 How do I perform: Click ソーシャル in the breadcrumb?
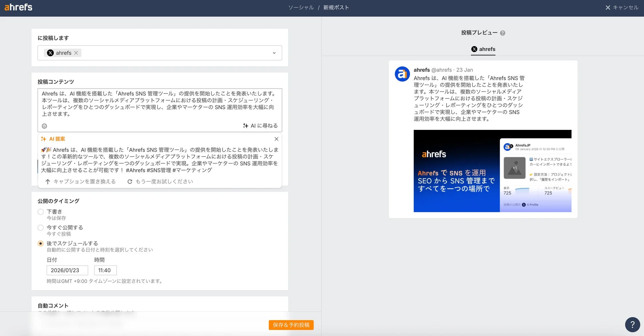(301, 7)
